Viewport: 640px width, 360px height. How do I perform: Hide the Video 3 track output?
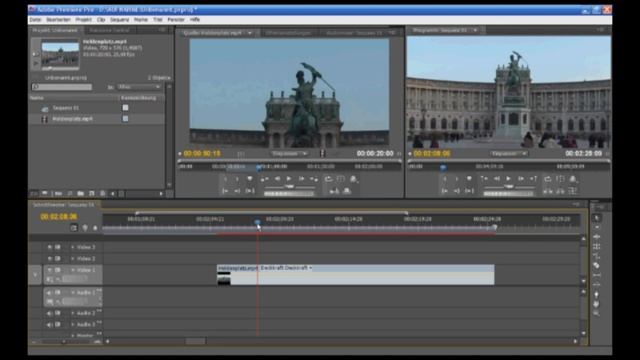[50, 247]
